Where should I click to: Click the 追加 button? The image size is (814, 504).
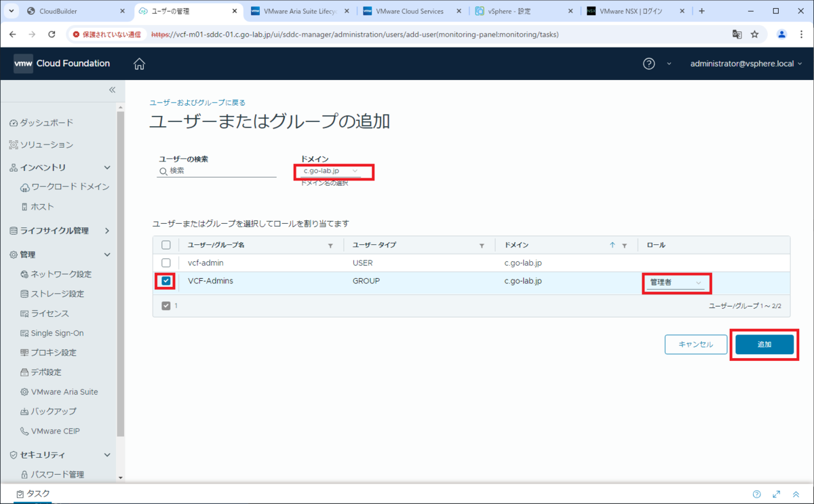764,345
